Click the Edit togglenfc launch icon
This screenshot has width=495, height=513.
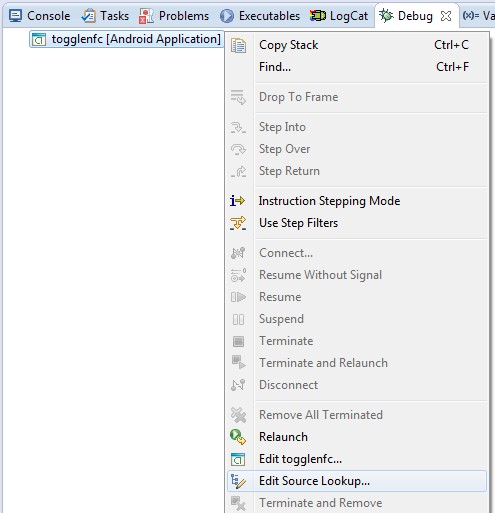click(x=238, y=459)
